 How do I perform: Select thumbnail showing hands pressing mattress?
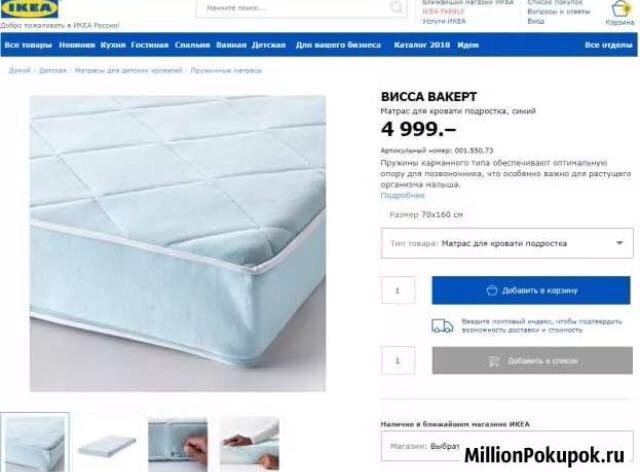pos(249,445)
